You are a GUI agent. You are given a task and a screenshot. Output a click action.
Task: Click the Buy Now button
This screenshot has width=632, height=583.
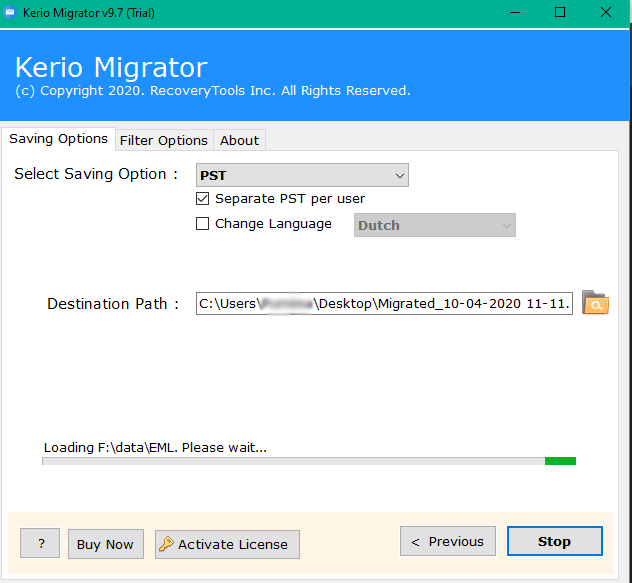pyautogui.click(x=105, y=544)
